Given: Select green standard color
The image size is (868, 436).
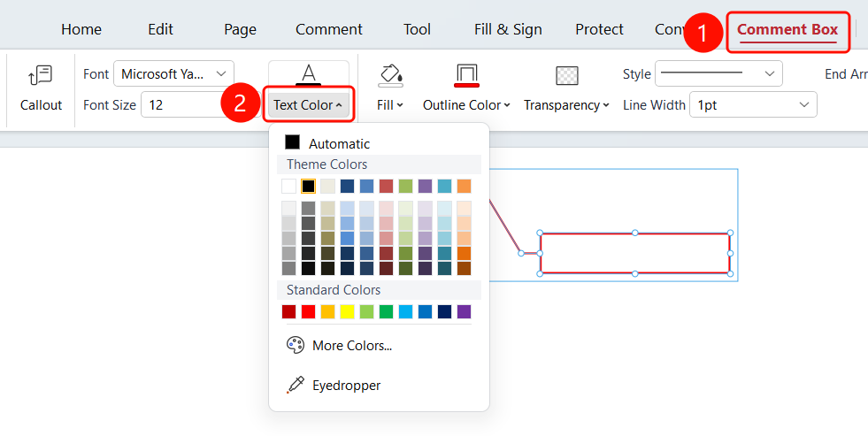Looking at the screenshot, I should pyautogui.click(x=386, y=311).
